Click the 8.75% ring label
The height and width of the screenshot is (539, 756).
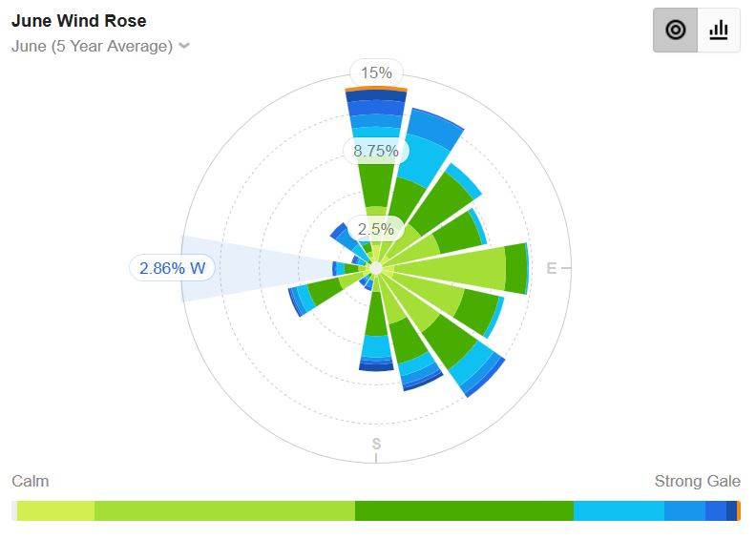(376, 150)
